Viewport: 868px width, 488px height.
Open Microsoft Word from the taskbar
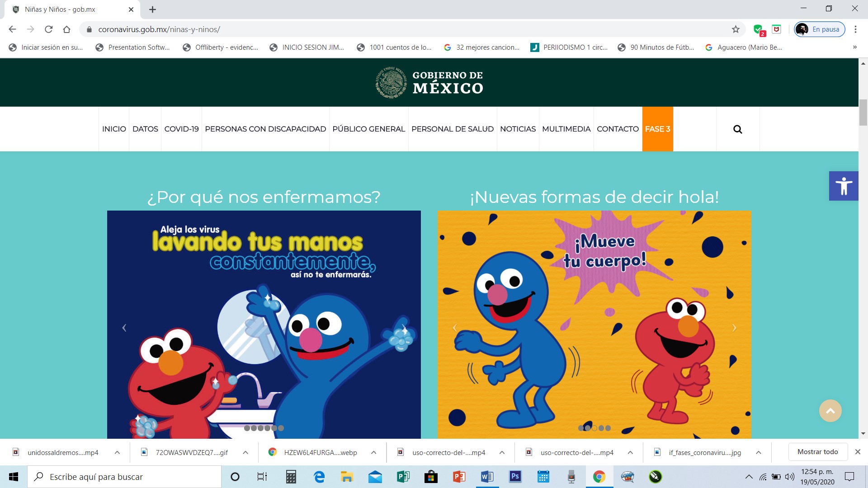[487, 477]
